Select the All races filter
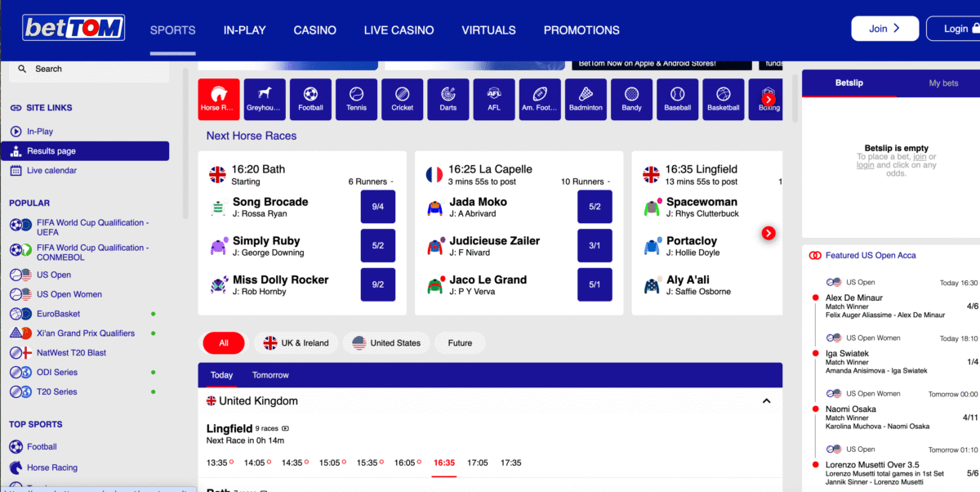The width and height of the screenshot is (980, 492). tap(224, 343)
